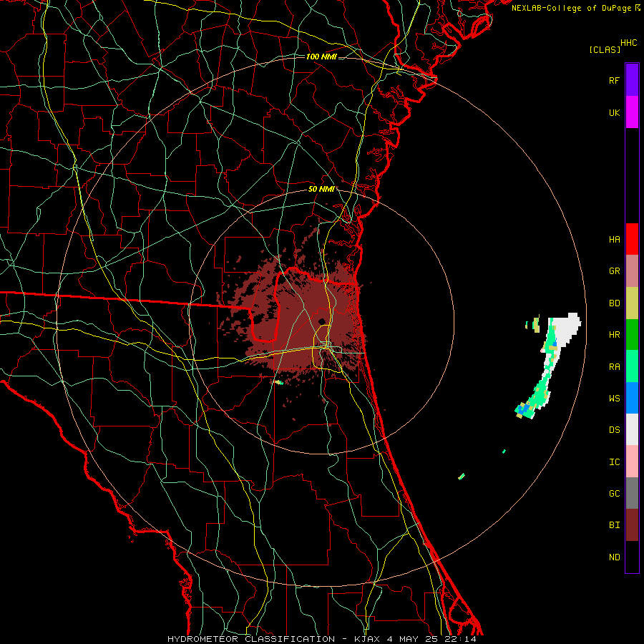Click the ND black legend swatch

coord(632,557)
